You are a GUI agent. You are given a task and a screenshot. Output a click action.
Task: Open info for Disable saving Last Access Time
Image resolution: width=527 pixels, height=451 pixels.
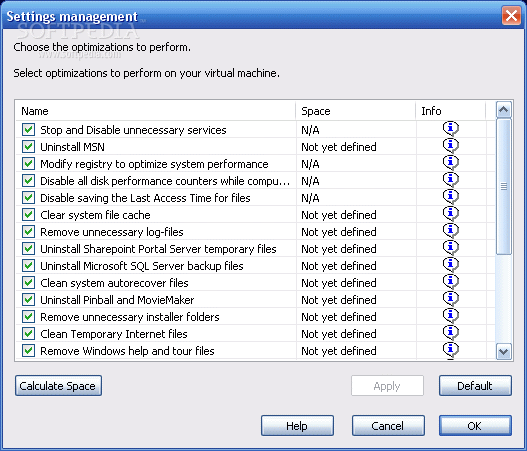click(x=450, y=197)
